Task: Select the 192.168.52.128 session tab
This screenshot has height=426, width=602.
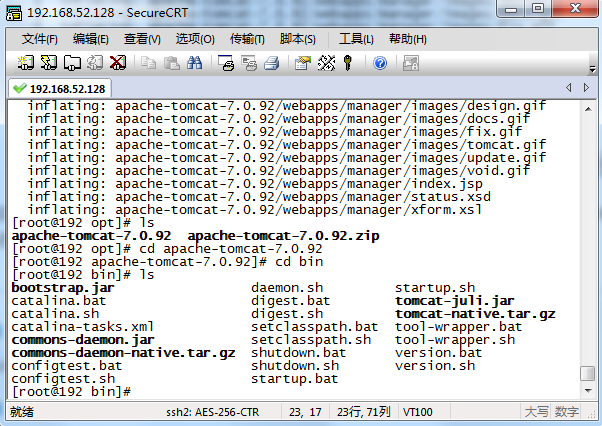Action: pos(60,89)
